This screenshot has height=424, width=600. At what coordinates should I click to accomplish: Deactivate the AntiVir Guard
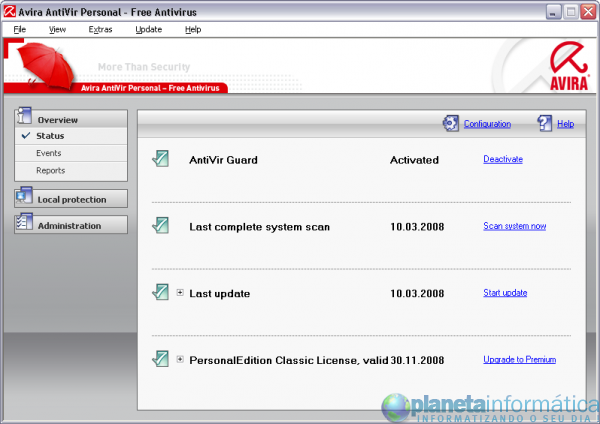503,159
